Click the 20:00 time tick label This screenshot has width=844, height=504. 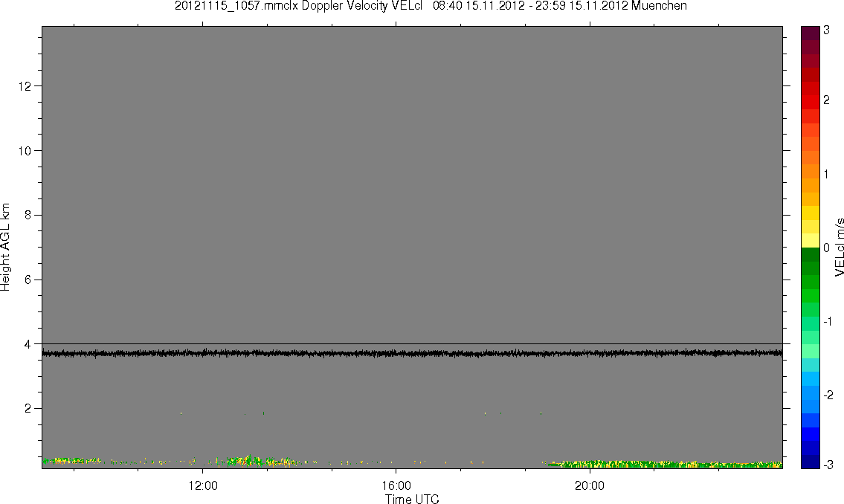pos(590,485)
